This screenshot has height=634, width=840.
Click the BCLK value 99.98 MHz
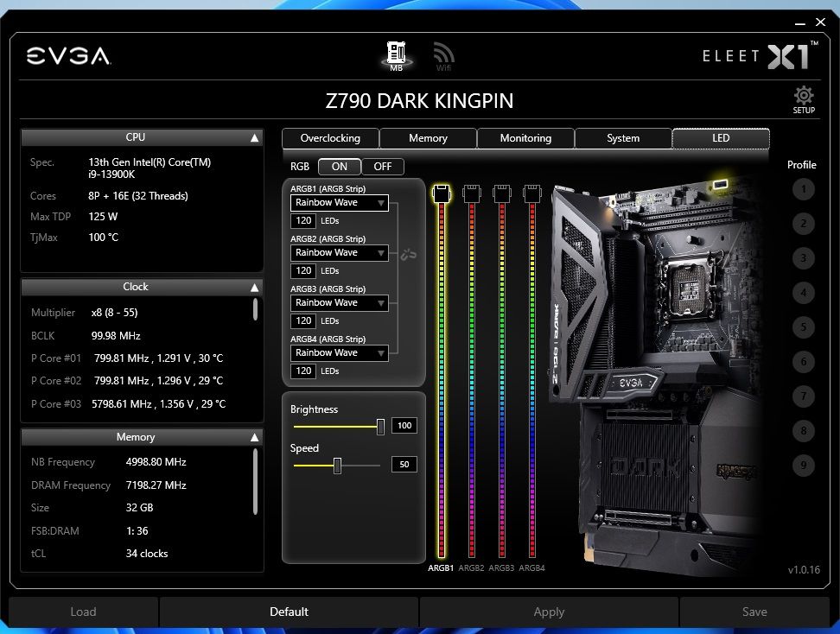click(116, 336)
